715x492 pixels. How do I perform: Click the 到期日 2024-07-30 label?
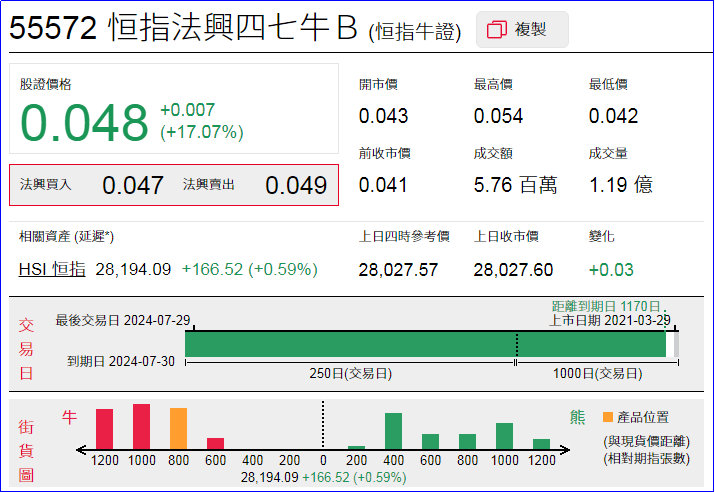tap(121, 361)
